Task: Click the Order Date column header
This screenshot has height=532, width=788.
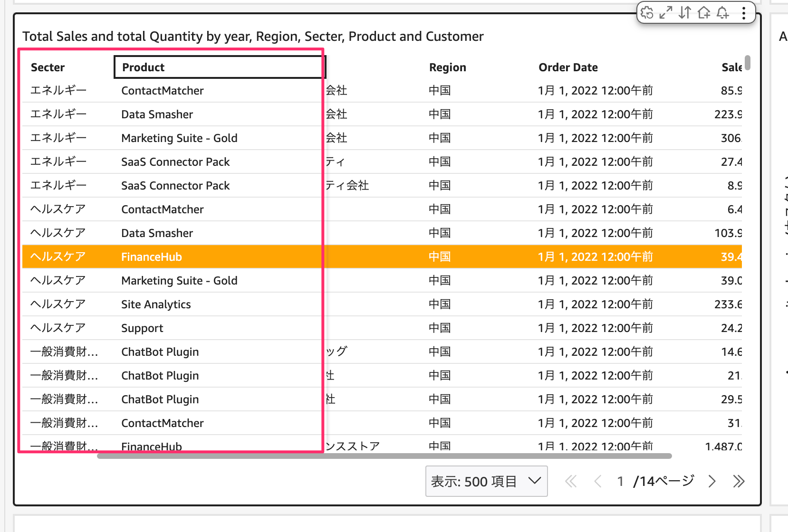Action: [568, 67]
